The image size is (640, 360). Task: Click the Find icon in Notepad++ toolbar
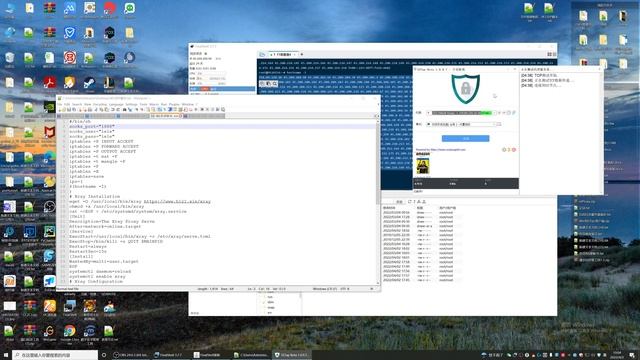click(x=124, y=109)
